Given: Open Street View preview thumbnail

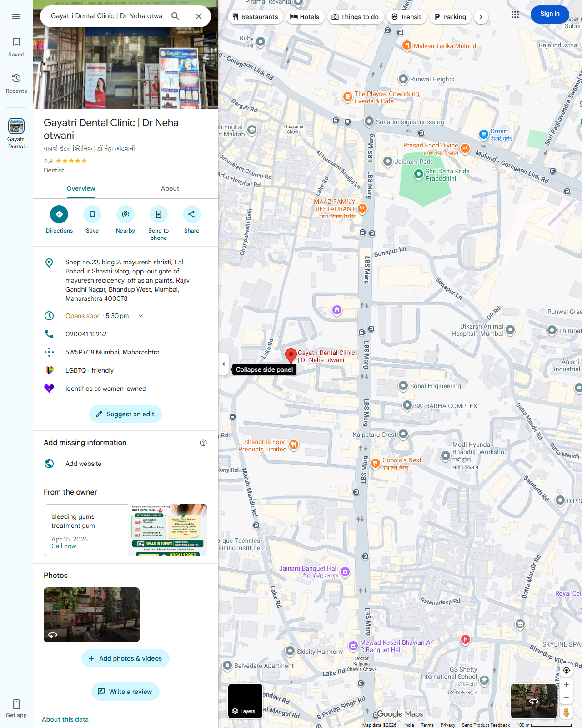Looking at the screenshot, I should pyautogui.click(x=534, y=701).
